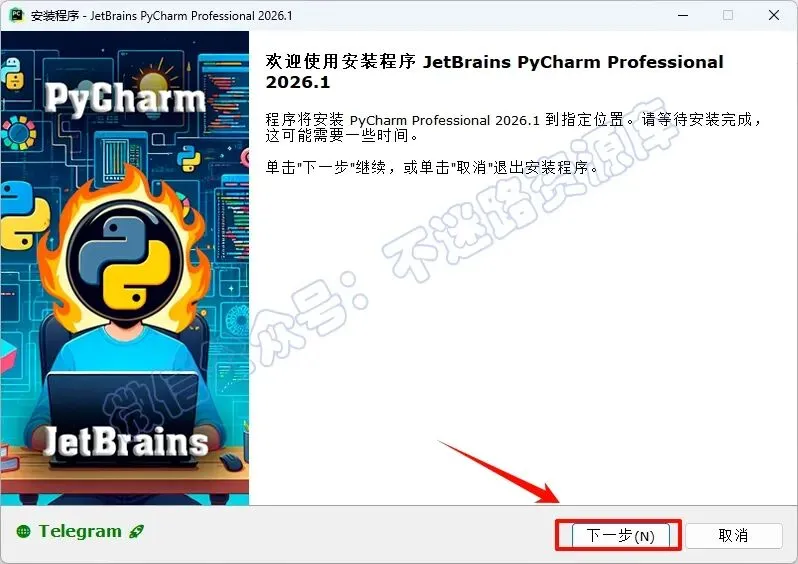Click the welcome heading 欢迎使用安装程序 JetBrains PyCharm Professional
This screenshot has width=798, height=564.
494,72
